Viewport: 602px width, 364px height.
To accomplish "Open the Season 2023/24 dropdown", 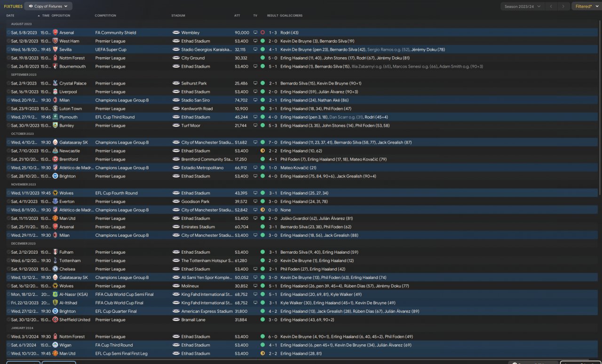I will coord(522,7).
